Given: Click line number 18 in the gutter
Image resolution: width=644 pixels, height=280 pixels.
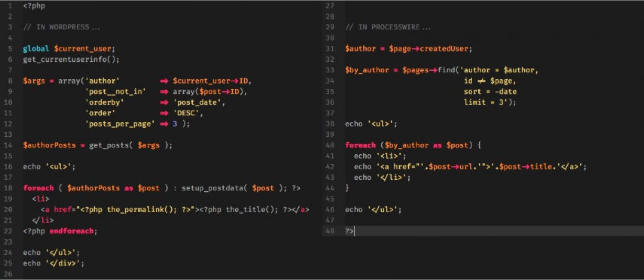Looking at the screenshot, I should pyautogui.click(x=8, y=188).
